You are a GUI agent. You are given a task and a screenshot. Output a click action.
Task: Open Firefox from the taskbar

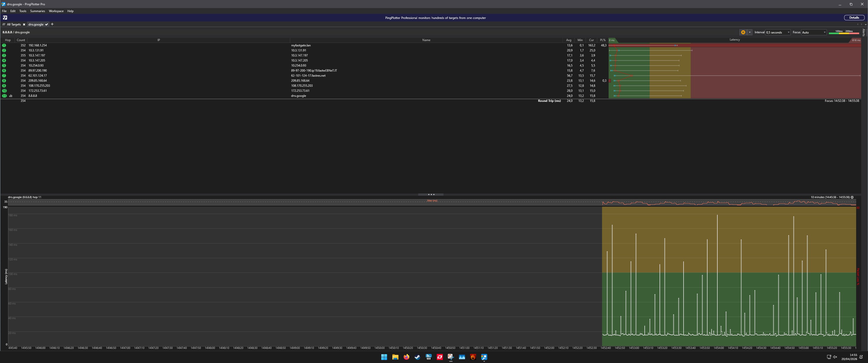point(406,357)
